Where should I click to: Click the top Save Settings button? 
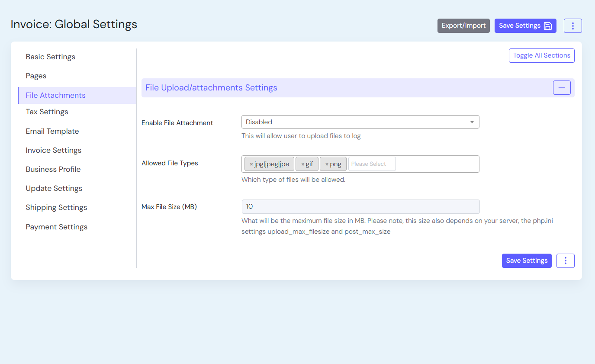[525, 26]
